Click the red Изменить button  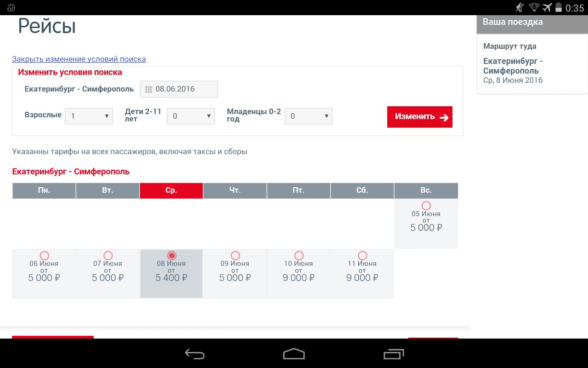(420, 117)
